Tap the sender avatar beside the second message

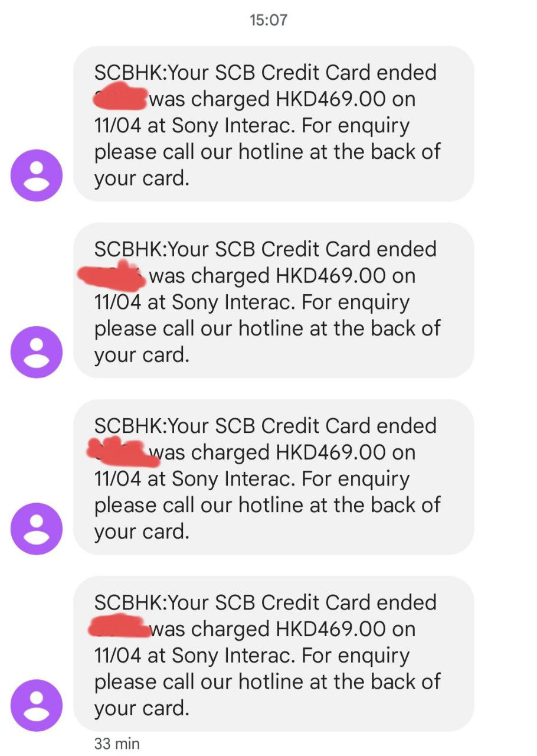click(37, 352)
